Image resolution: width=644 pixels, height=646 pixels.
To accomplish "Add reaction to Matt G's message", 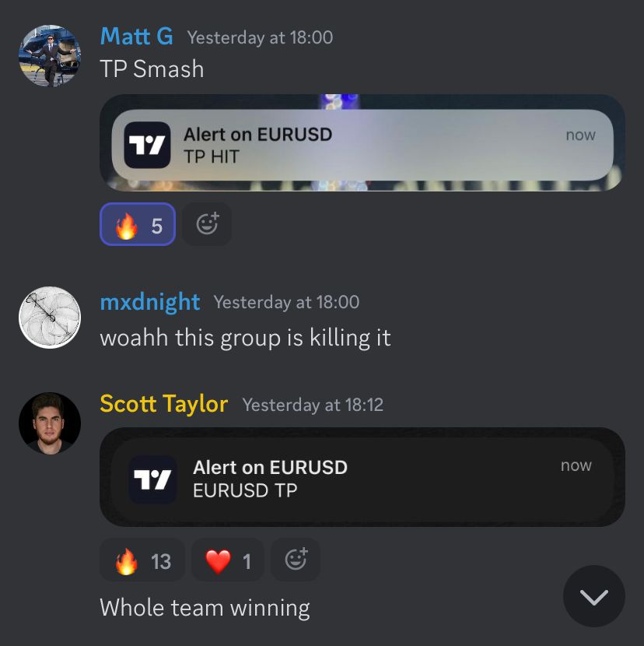I will (207, 224).
